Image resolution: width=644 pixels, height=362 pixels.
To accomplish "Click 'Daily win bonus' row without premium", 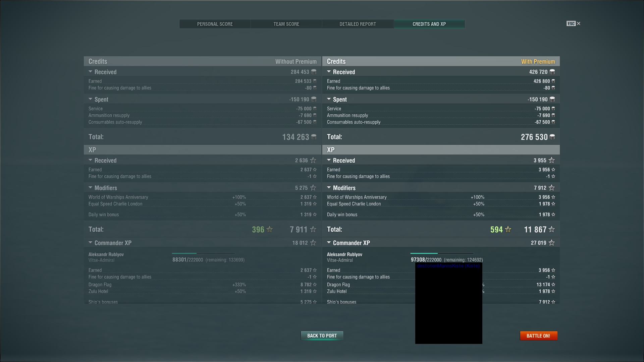I will click(x=203, y=215).
